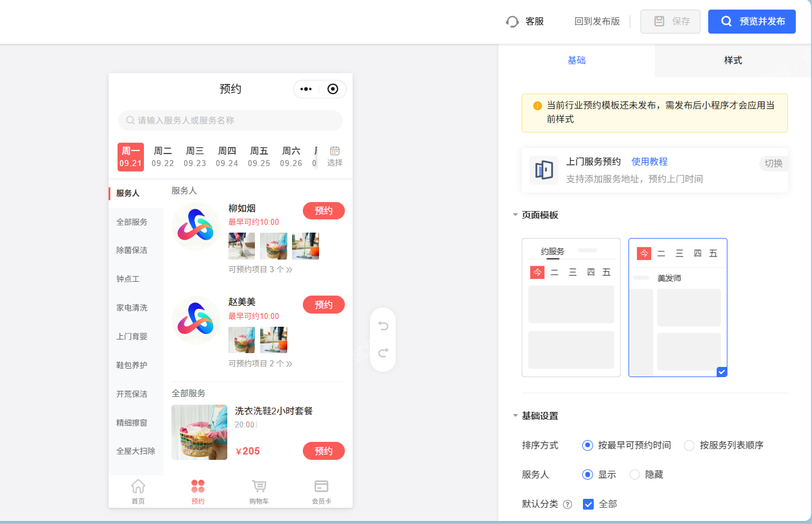Click the 会员卡 card icon in bottom bar

321,486
